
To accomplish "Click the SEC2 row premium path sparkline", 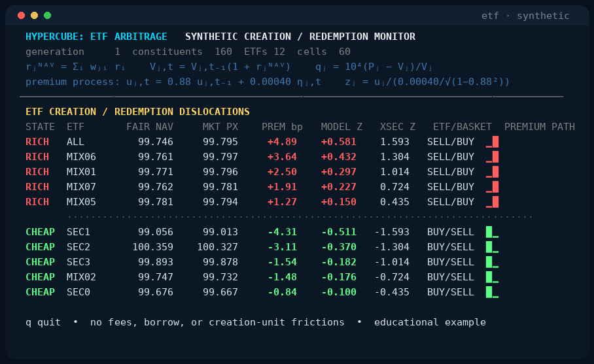I will [492, 247].
